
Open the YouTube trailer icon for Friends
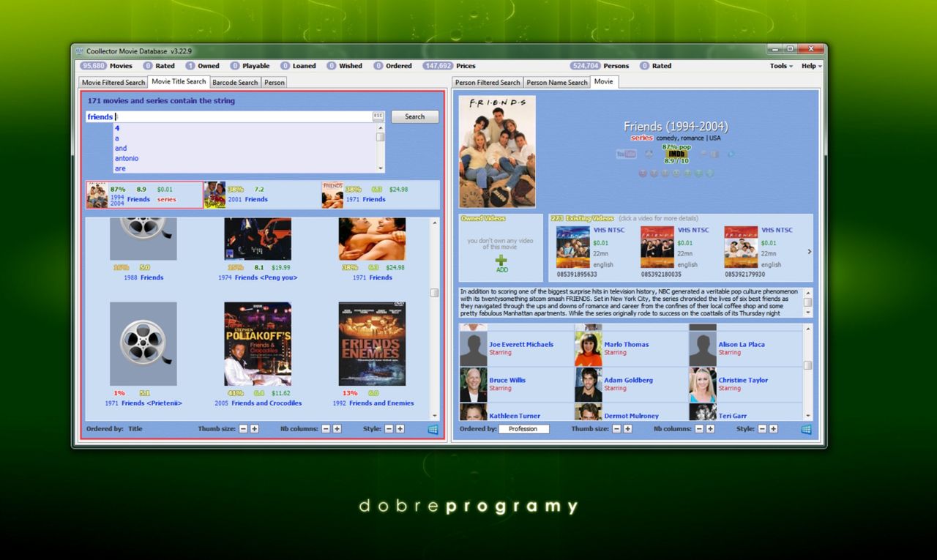(x=626, y=154)
